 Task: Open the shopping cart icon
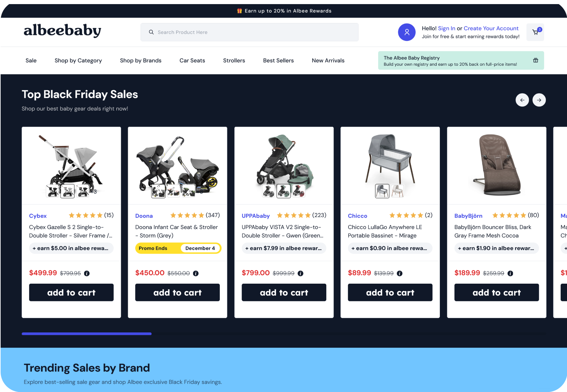[x=535, y=32]
